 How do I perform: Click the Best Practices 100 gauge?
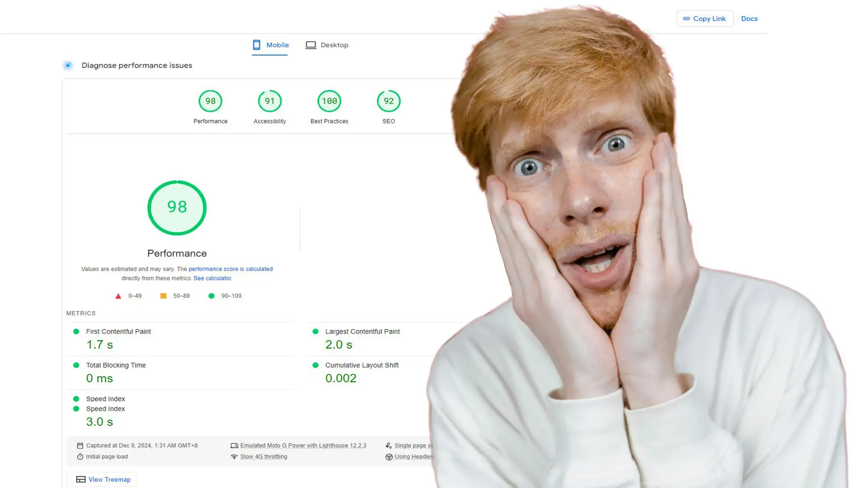[329, 101]
